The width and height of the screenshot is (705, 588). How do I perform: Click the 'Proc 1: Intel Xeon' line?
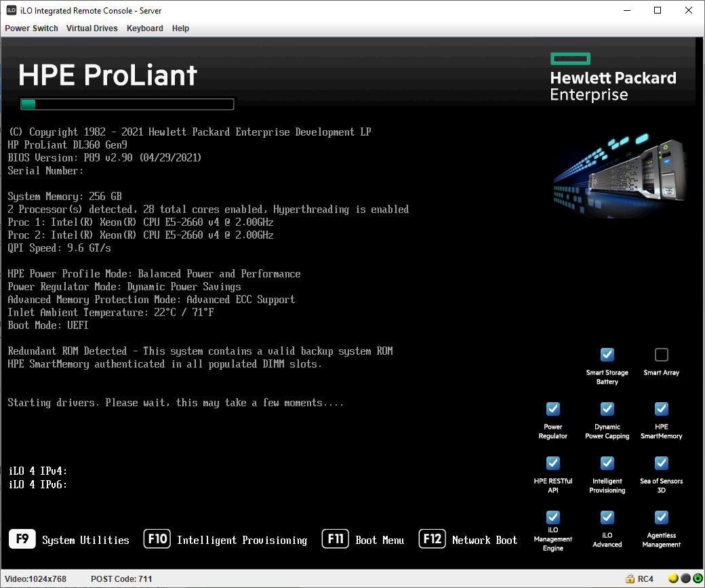click(141, 222)
